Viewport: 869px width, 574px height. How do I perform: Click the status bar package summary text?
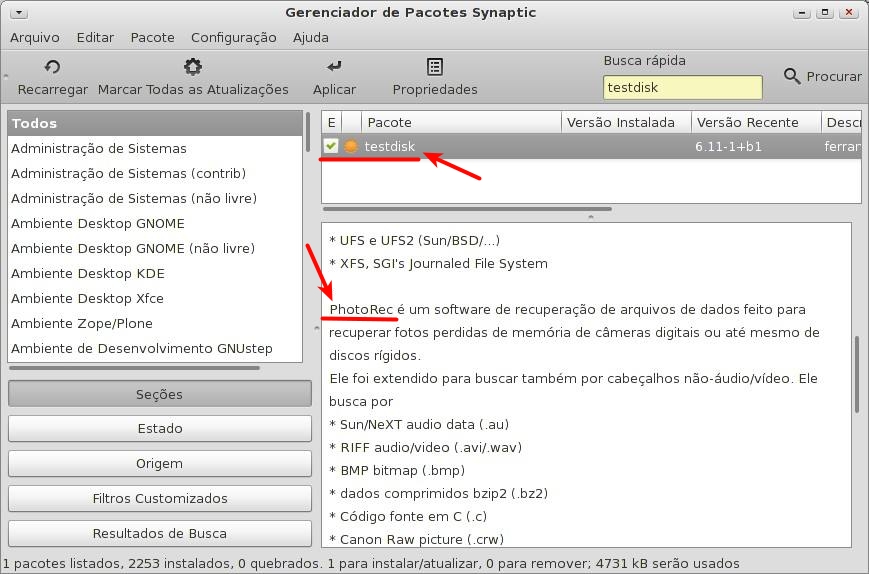371,563
